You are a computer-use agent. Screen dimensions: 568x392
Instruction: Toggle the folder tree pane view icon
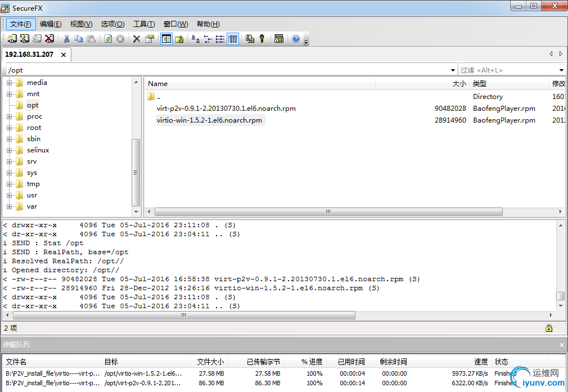tap(166, 39)
